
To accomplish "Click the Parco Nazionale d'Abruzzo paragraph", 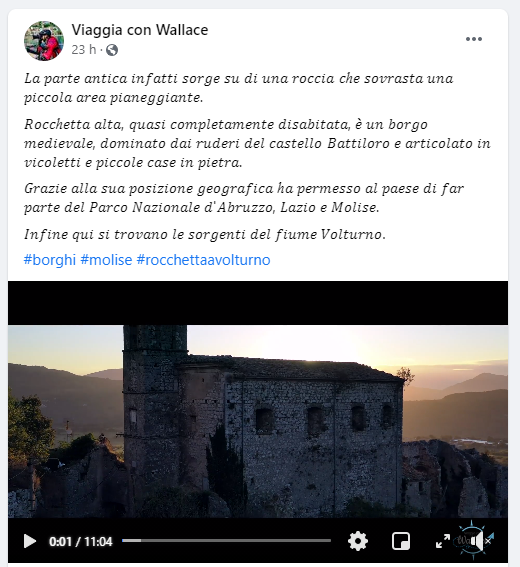I will click(244, 198).
